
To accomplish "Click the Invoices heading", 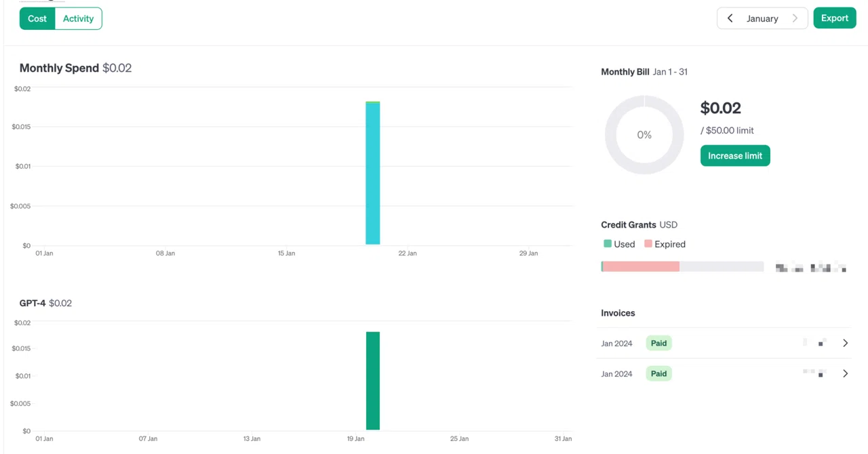I will 618,313.
